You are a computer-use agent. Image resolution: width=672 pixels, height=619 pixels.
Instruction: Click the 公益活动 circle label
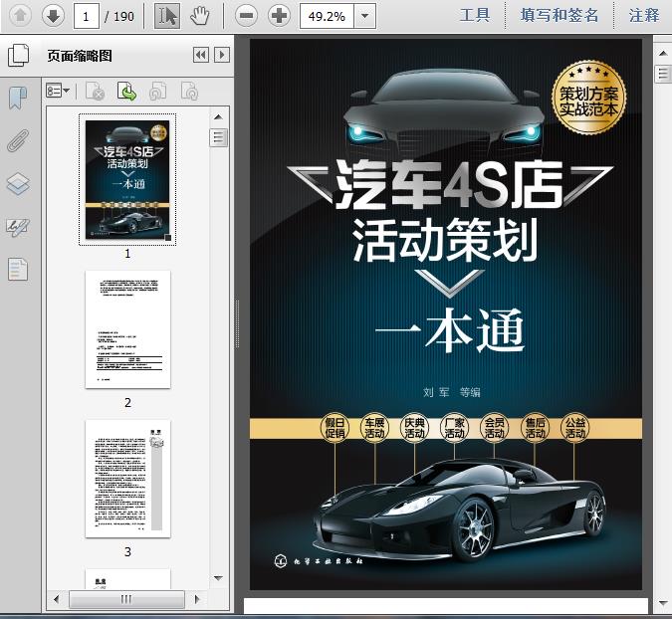(574, 428)
